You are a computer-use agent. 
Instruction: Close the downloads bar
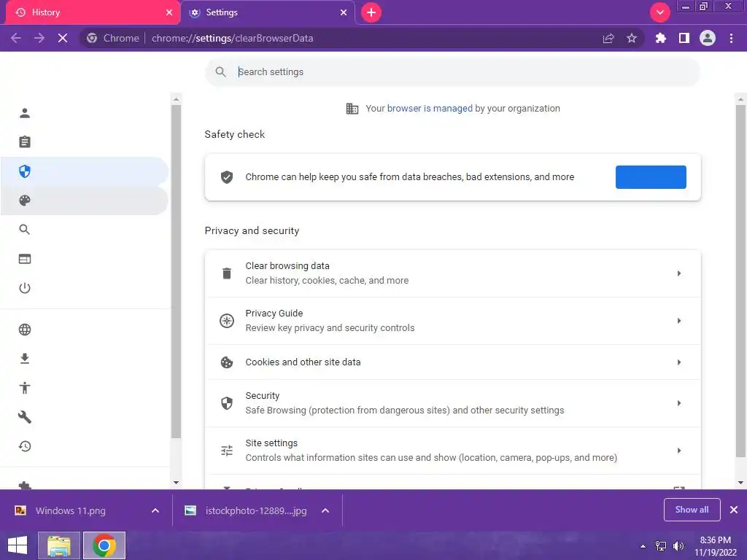click(734, 510)
